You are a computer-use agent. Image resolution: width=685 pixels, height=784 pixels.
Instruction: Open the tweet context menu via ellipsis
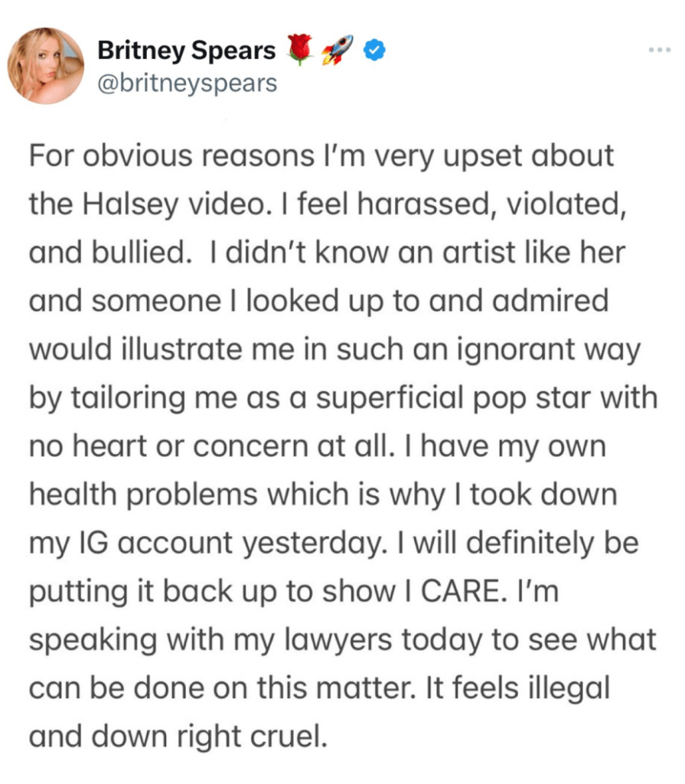click(x=659, y=49)
